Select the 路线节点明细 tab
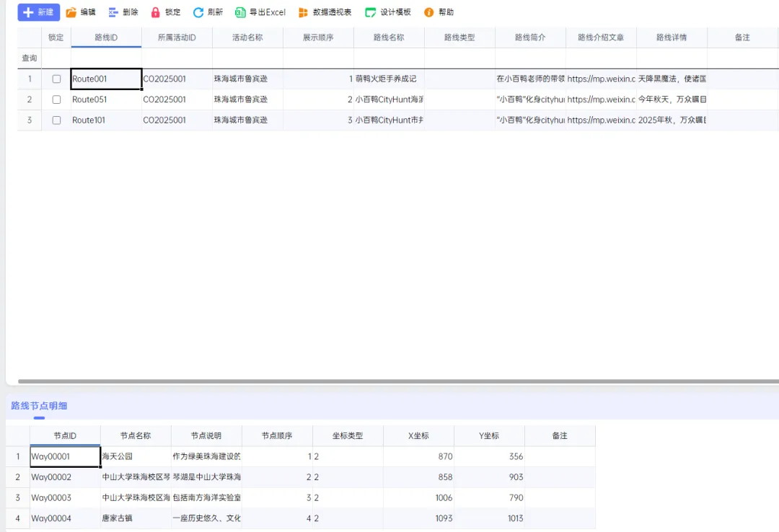The width and height of the screenshot is (779, 532). click(39, 406)
